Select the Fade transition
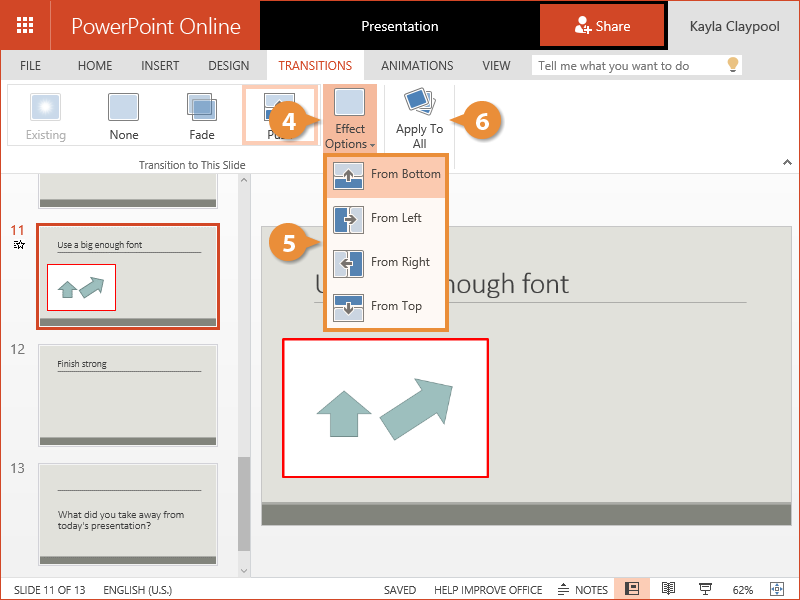800x600 pixels. [202, 116]
